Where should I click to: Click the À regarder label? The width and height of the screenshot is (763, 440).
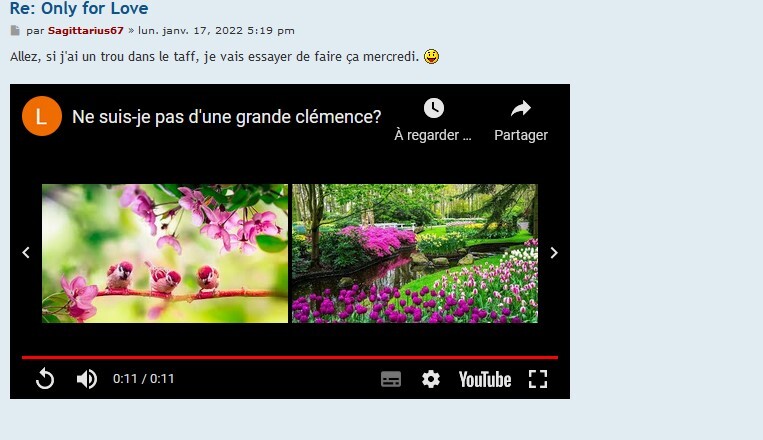(433, 135)
